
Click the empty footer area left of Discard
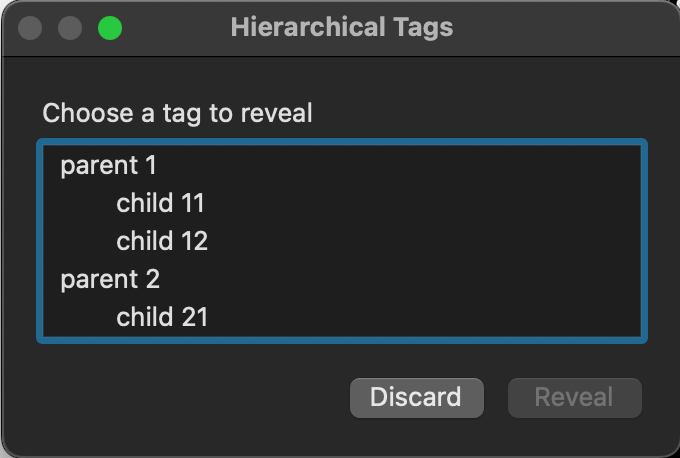tap(180, 397)
